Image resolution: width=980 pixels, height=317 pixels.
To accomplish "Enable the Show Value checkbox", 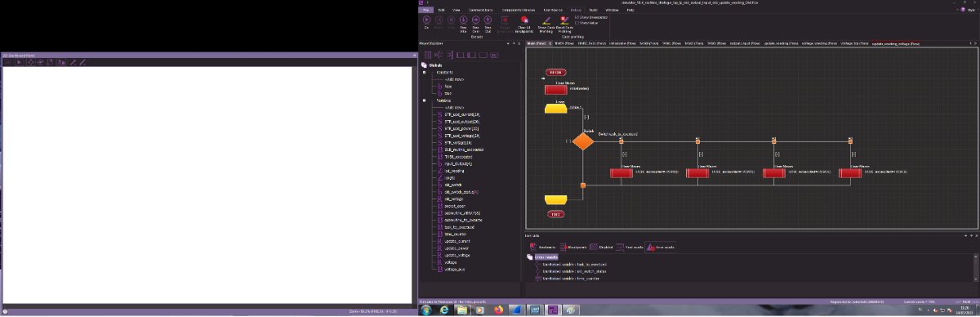I will click(577, 22).
